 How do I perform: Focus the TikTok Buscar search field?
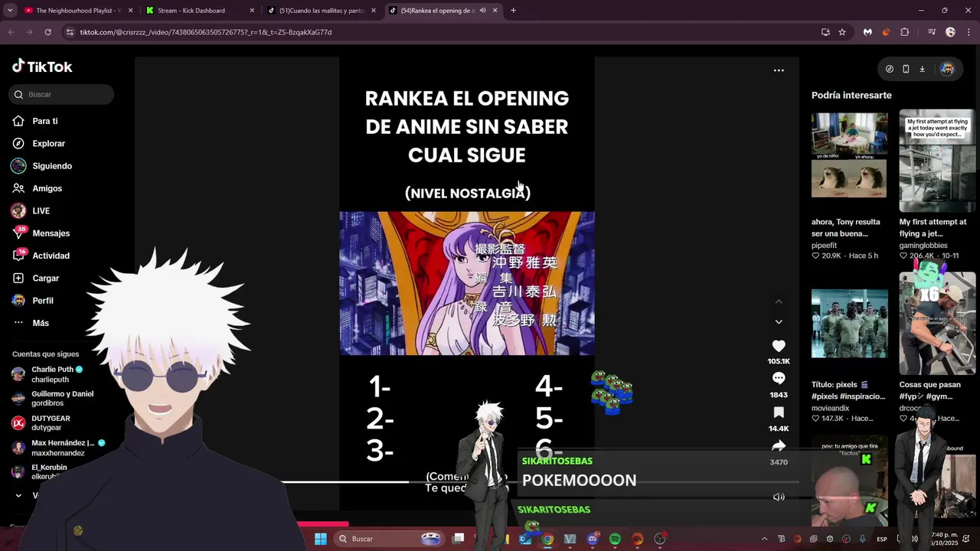[x=62, y=94]
